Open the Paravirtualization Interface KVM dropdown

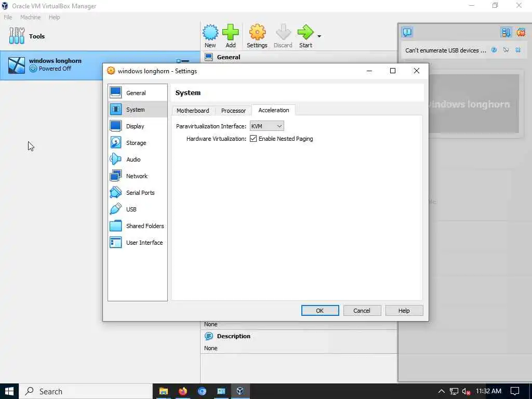267,126
